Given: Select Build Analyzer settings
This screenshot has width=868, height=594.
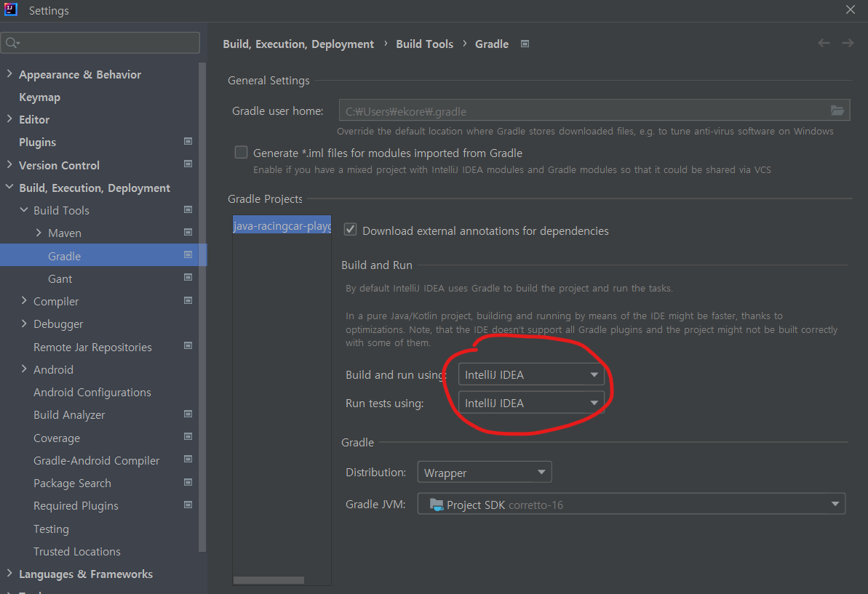Looking at the screenshot, I should [x=69, y=415].
